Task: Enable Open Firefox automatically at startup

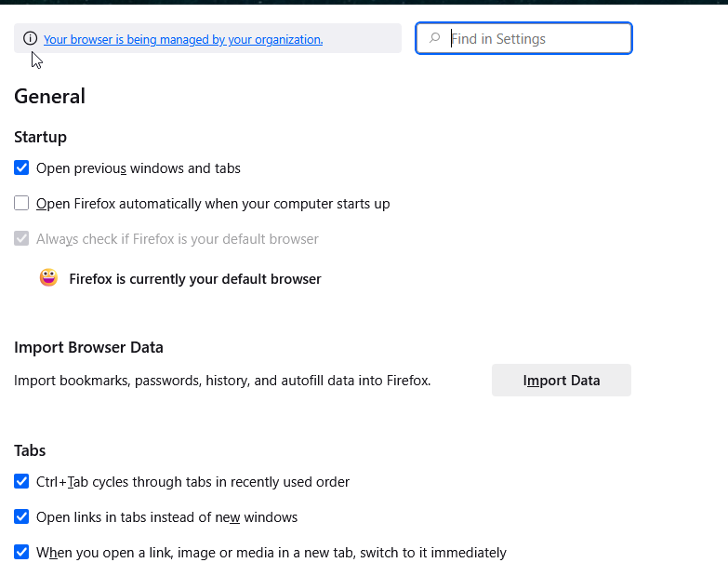Action: click(21, 203)
